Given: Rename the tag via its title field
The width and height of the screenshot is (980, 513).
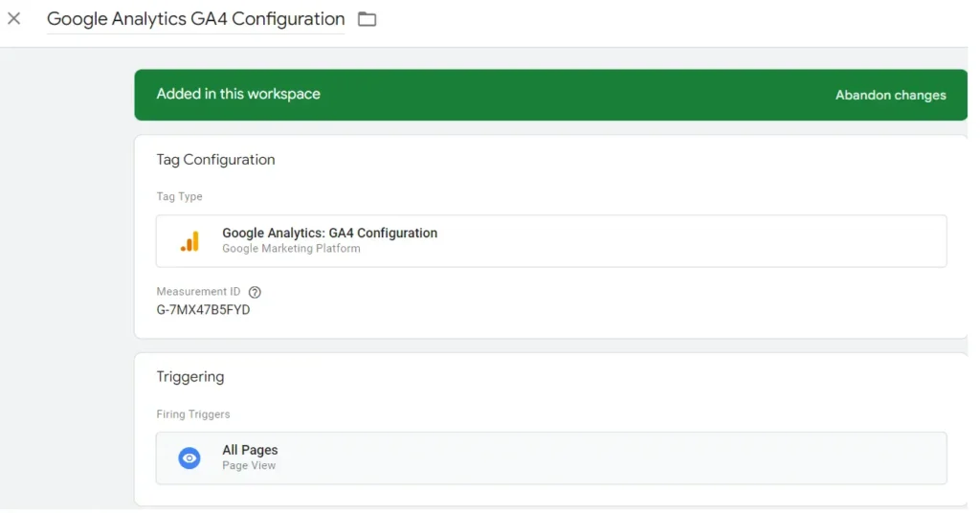Looking at the screenshot, I should pyautogui.click(x=195, y=19).
